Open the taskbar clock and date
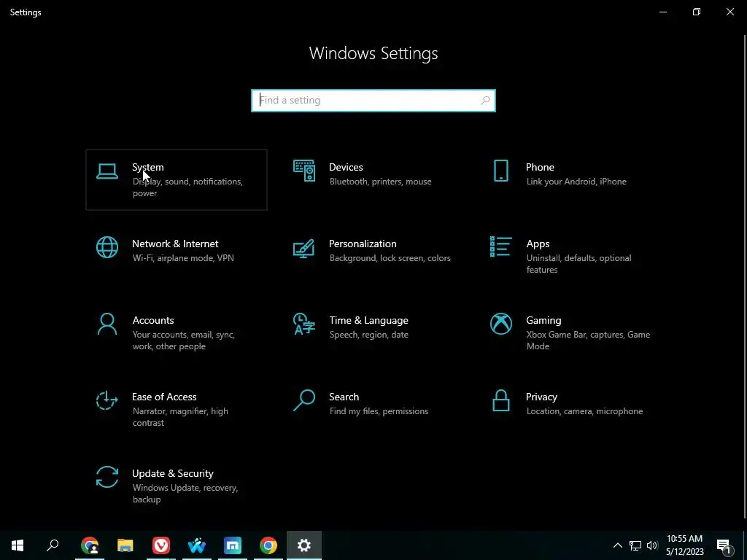Screen dimensions: 747x560 [684, 545]
